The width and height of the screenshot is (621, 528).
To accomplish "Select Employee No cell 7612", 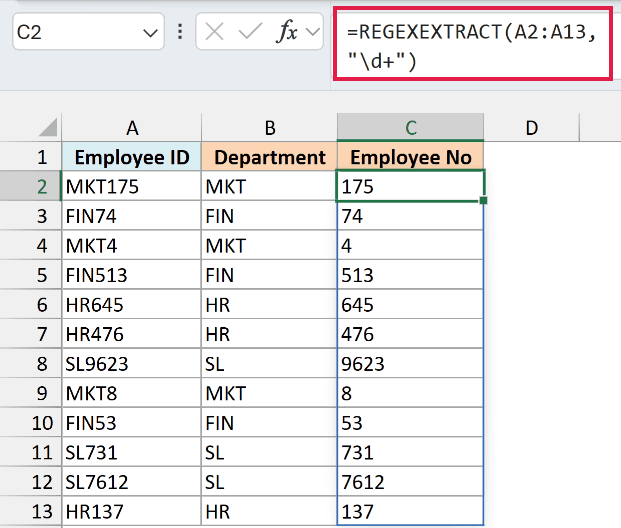I will coord(410,482).
